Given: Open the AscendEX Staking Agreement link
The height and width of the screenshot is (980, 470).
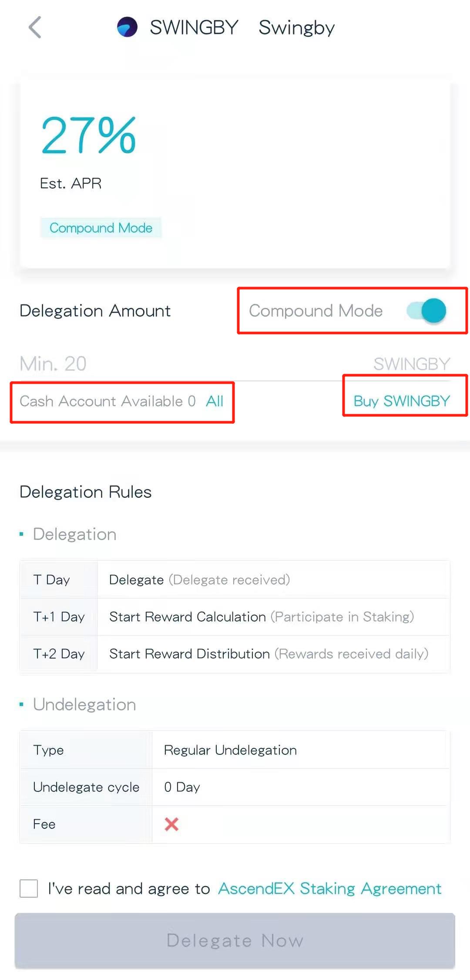Looking at the screenshot, I should tap(329, 888).
